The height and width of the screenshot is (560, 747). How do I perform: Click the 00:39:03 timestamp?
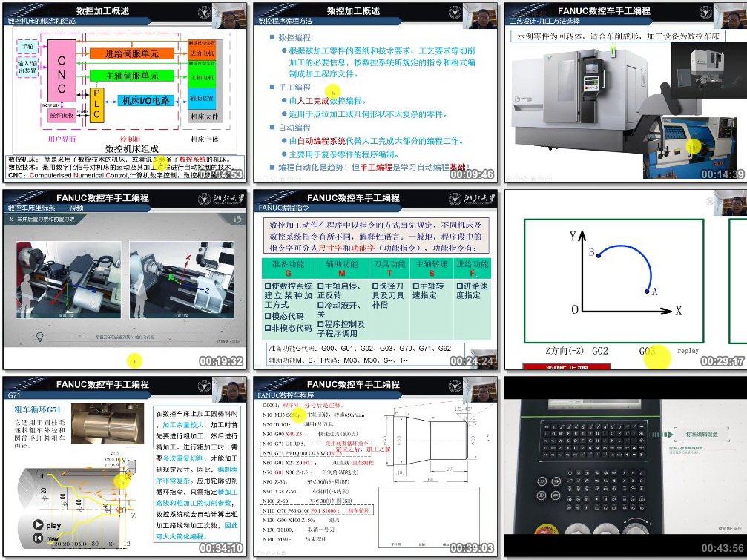pyautogui.click(x=472, y=548)
